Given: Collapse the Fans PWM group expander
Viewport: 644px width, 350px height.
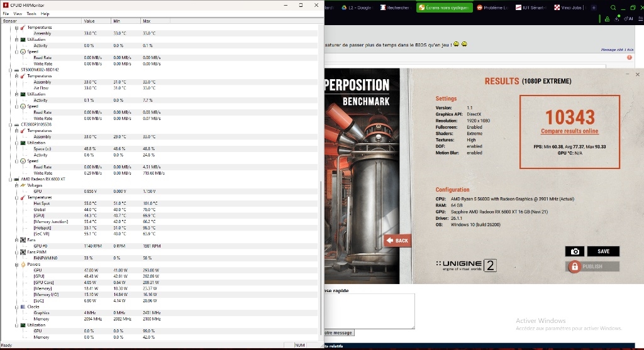Looking at the screenshot, I should click(16, 253).
